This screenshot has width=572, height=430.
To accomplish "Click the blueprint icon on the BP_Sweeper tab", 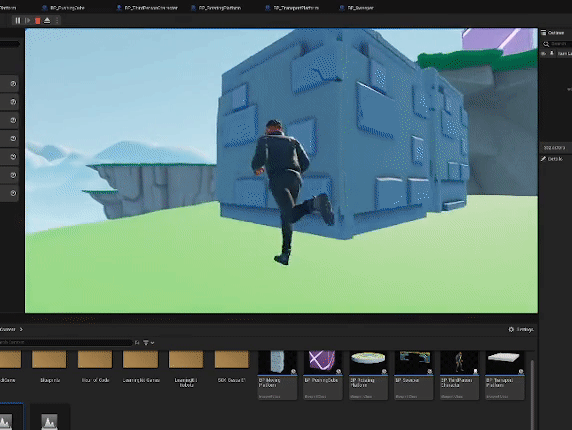I will pyautogui.click(x=342, y=8).
